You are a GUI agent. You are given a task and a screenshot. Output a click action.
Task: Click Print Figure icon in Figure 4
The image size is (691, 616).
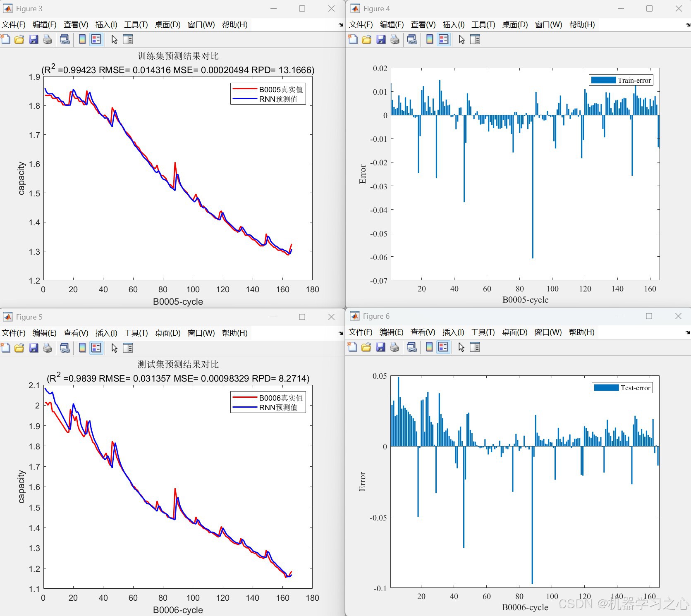tap(395, 40)
